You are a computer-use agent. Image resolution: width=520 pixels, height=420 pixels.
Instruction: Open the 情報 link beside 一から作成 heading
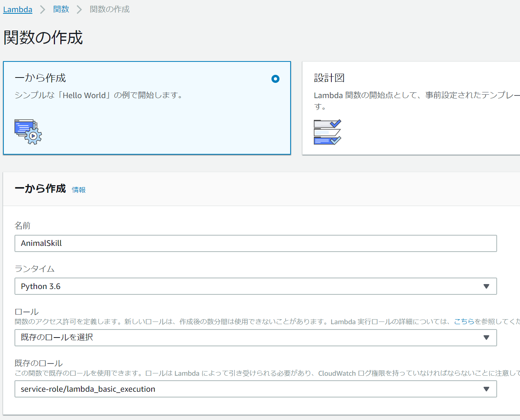[79, 190]
